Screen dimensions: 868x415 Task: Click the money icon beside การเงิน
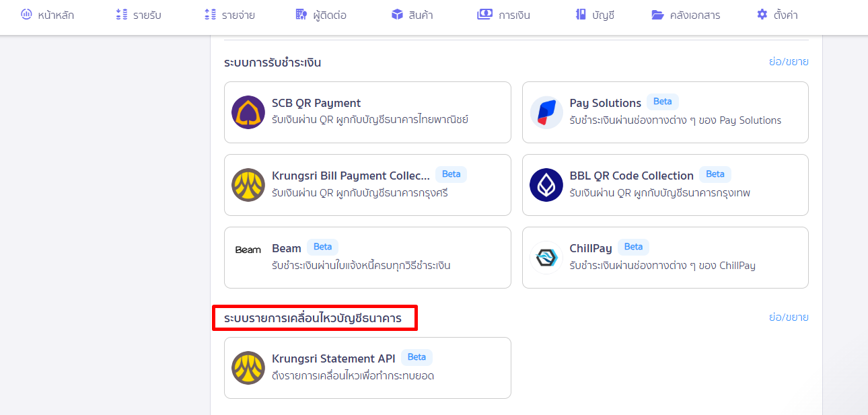pos(484,14)
